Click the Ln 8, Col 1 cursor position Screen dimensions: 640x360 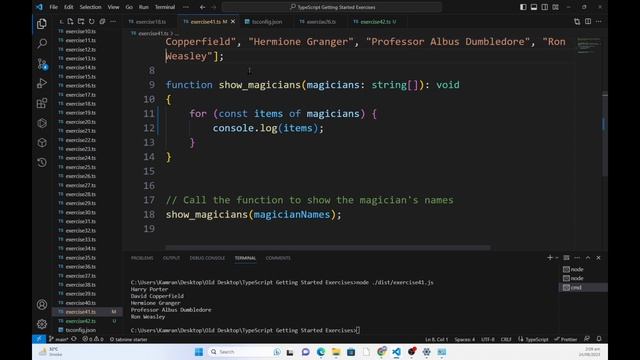pos(436,339)
